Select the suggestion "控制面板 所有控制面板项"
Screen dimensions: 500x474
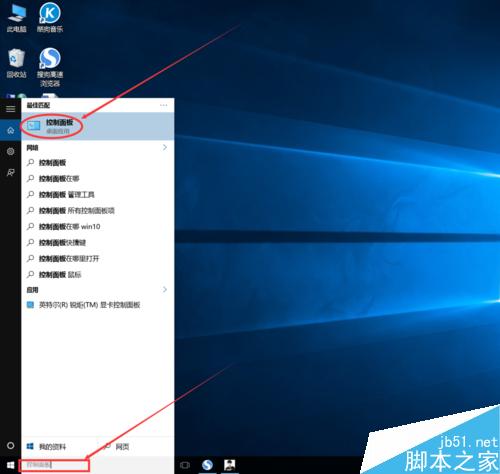tap(98, 211)
